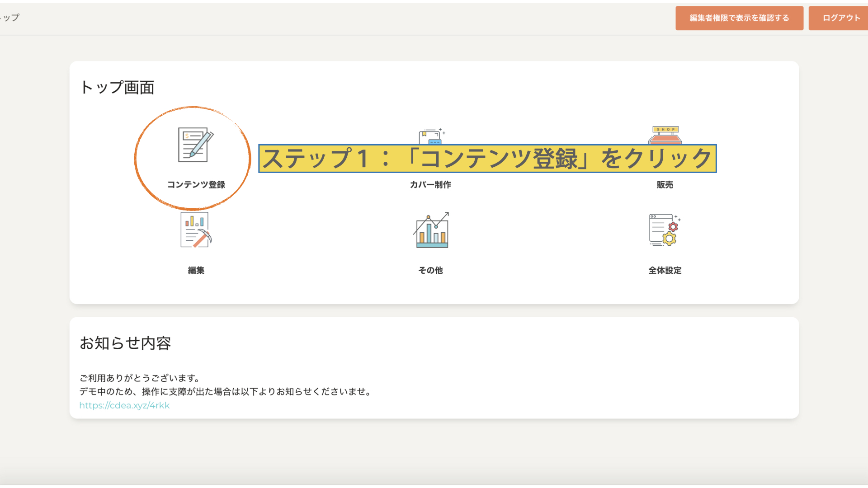Click the トップ breadcrumb in header

point(11,18)
